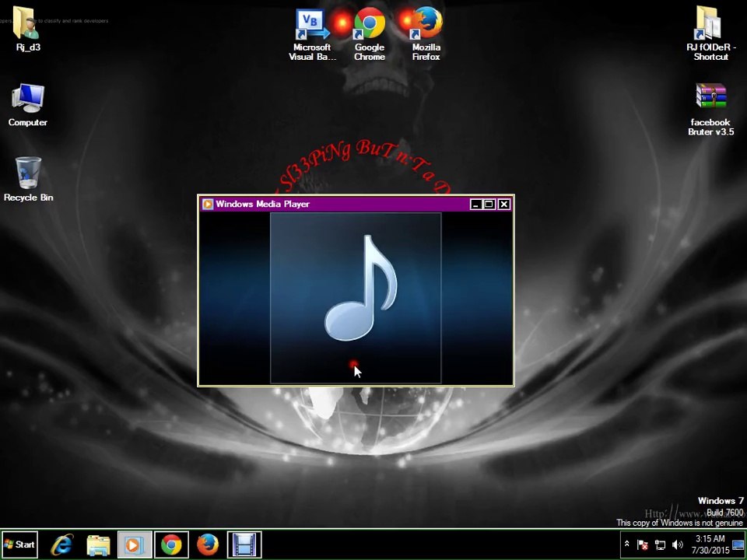Maximize the Windows Media Player window
Image resolution: width=747 pixels, height=560 pixels.
(x=489, y=205)
